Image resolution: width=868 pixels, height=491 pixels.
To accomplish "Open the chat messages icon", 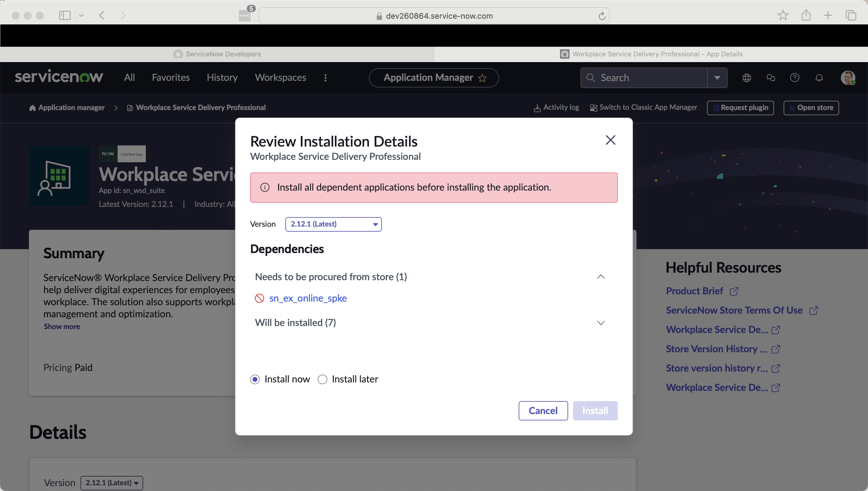I will (x=771, y=78).
